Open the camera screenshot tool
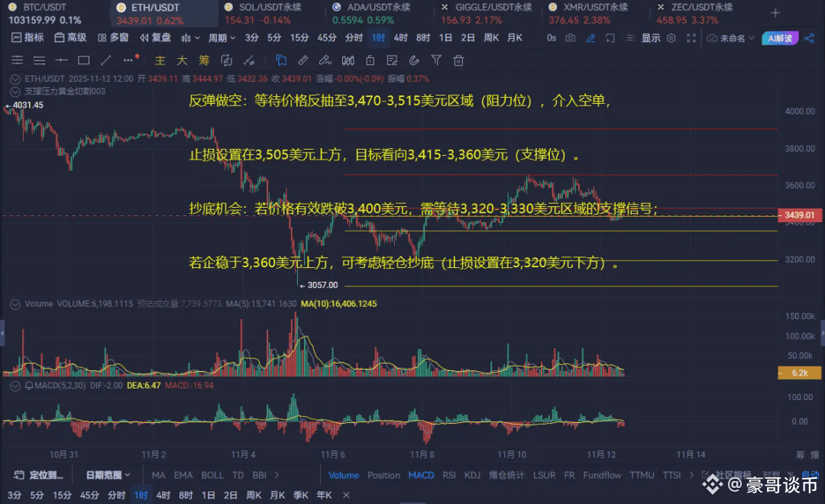Viewport: 825px width, 504px height. 571,36
